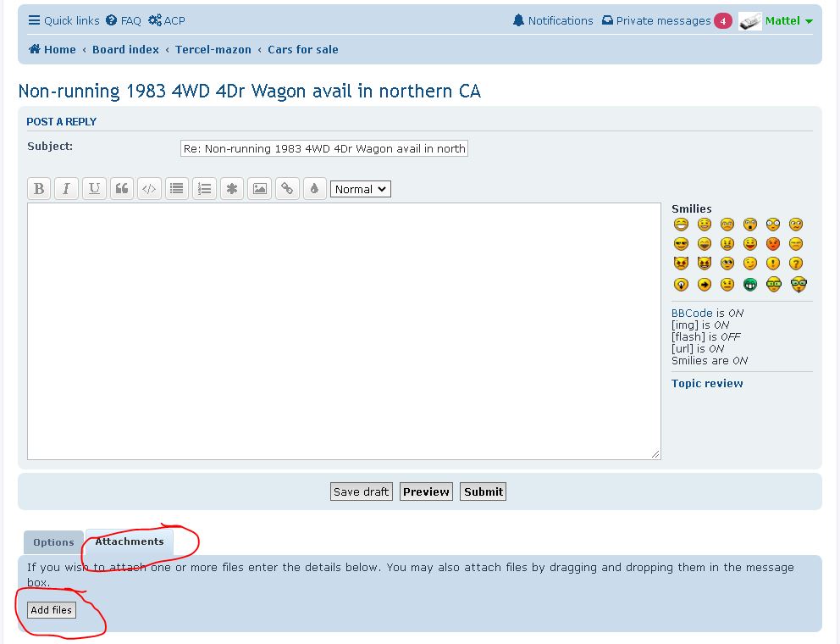Insert a quote block using quote icon
840x644 pixels.
click(122, 189)
